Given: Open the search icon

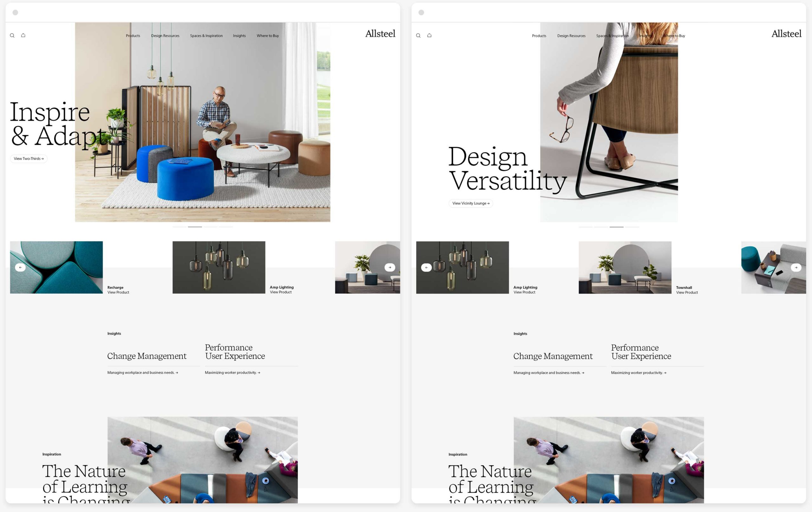Looking at the screenshot, I should (x=12, y=35).
